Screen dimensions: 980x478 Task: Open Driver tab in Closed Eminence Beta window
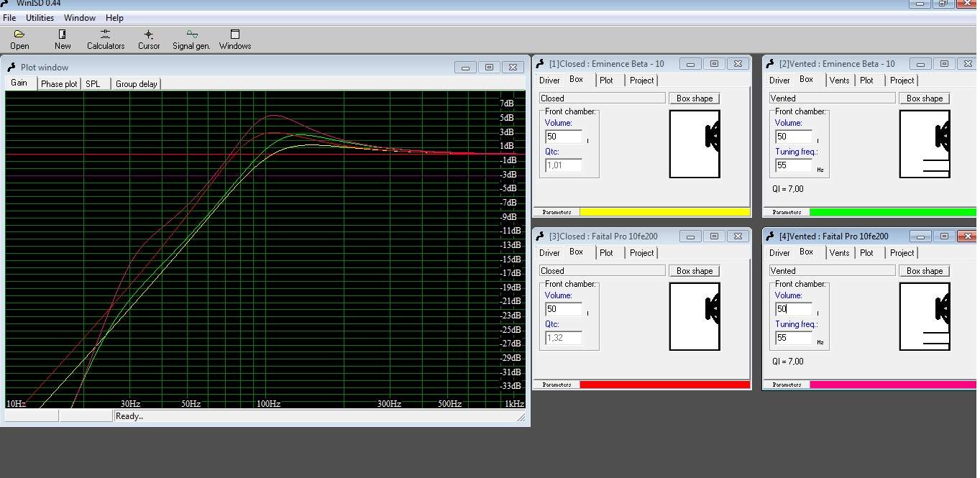[549, 81]
